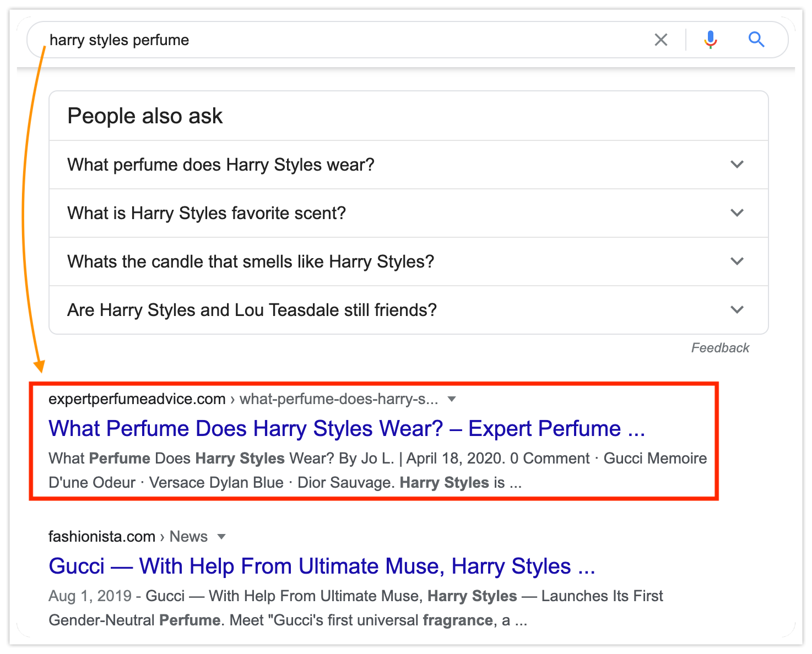Start voice search with the microphone icon
The width and height of the screenshot is (812, 654).
click(710, 40)
